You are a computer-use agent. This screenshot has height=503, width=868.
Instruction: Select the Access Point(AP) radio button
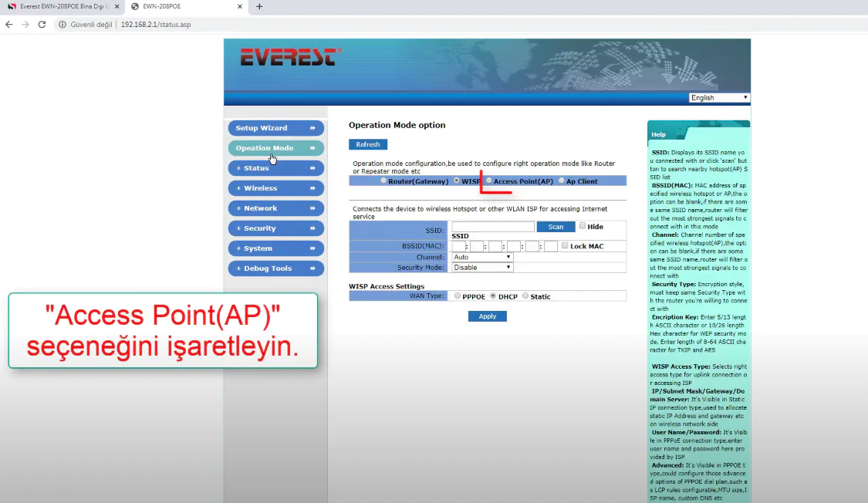pyautogui.click(x=489, y=181)
